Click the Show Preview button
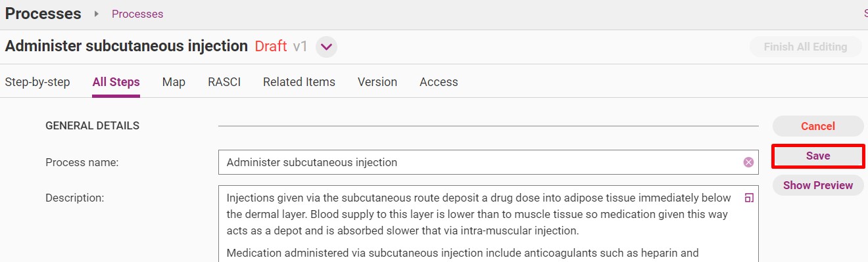Screen dimensions: 868x262 coord(818,185)
